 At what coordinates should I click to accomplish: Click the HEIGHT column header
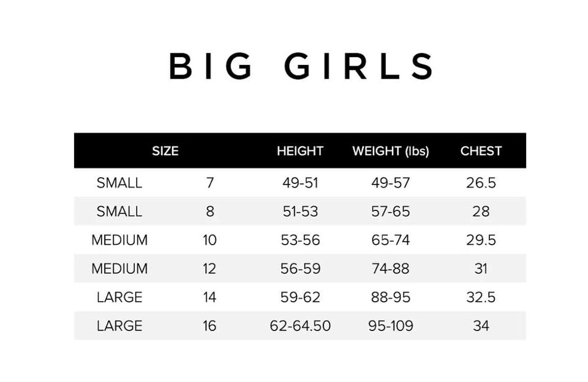300,151
